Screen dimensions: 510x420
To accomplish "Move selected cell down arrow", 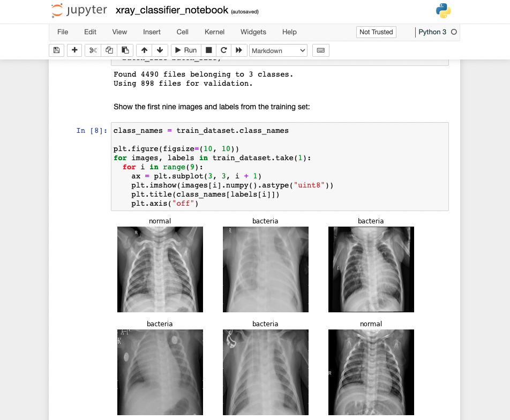I will coord(160,50).
